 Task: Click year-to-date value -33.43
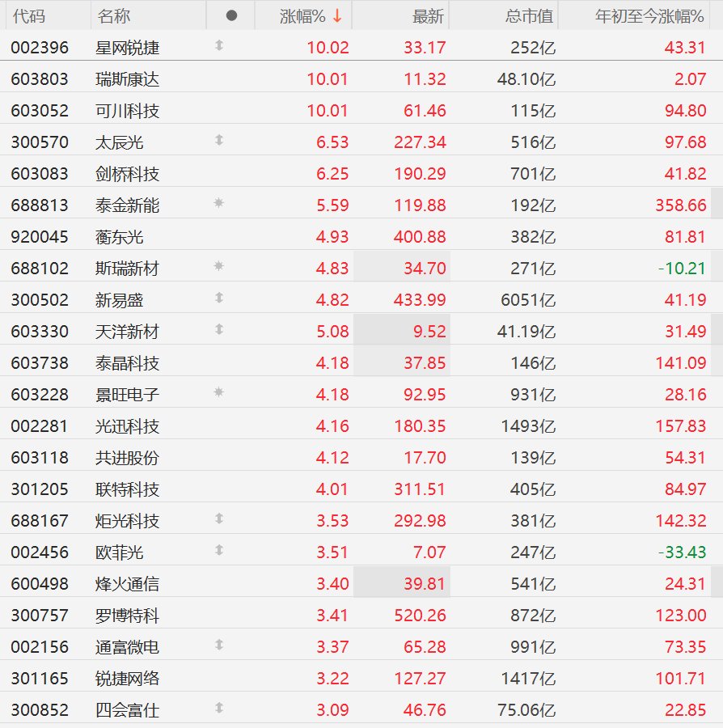(682, 553)
